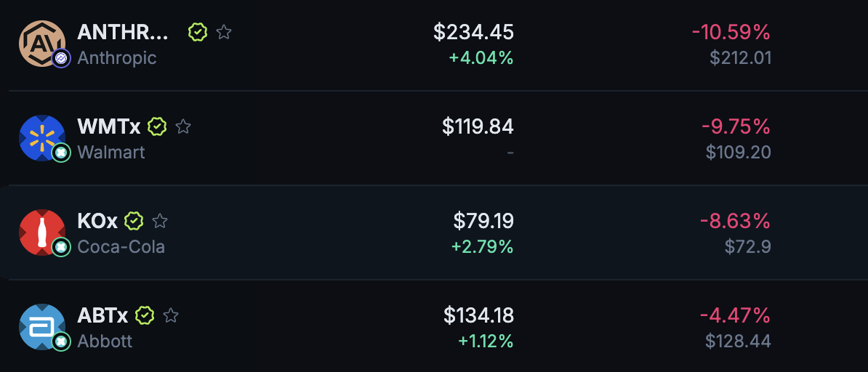Click the $79.19 Coca-Cola price
Image resolution: width=868 pixels, height=372 pixels.
(483, 221)
